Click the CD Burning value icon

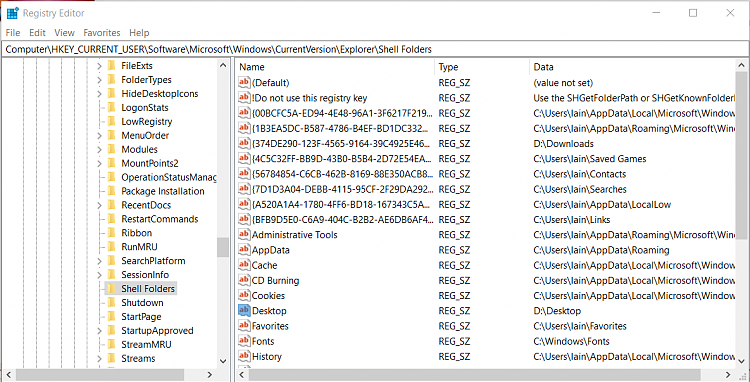[x=244, y=280]
